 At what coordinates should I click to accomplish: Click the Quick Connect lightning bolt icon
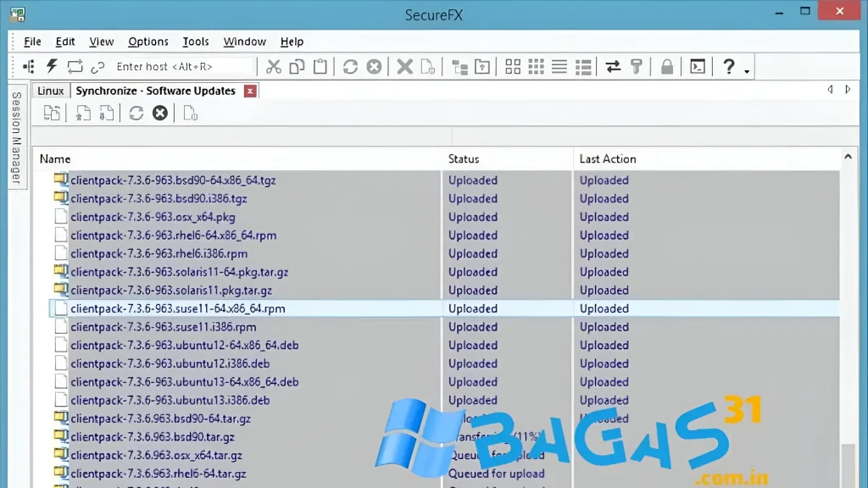(52, 66)
